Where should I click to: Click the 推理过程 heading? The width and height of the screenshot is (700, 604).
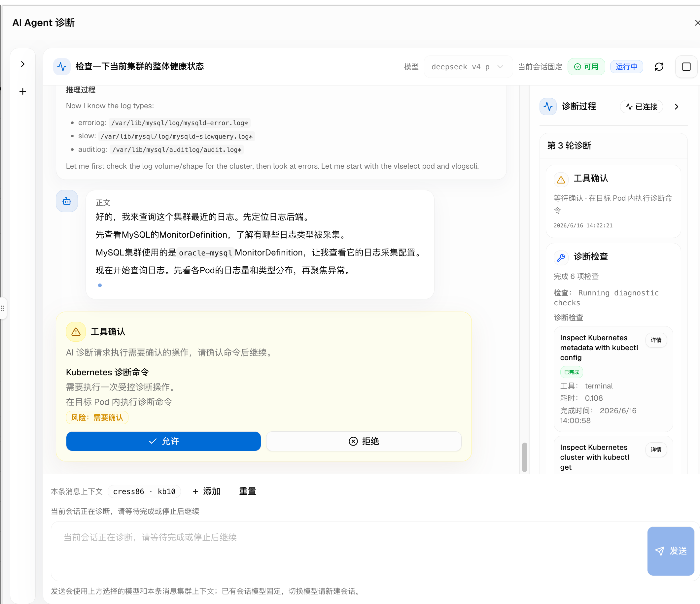81,90
